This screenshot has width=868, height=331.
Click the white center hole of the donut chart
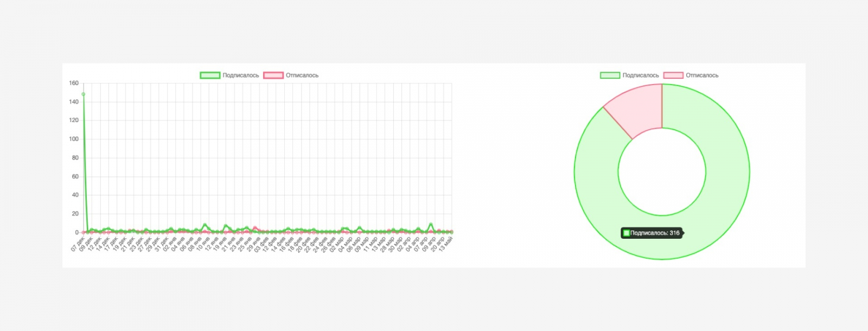click(662, 172)
